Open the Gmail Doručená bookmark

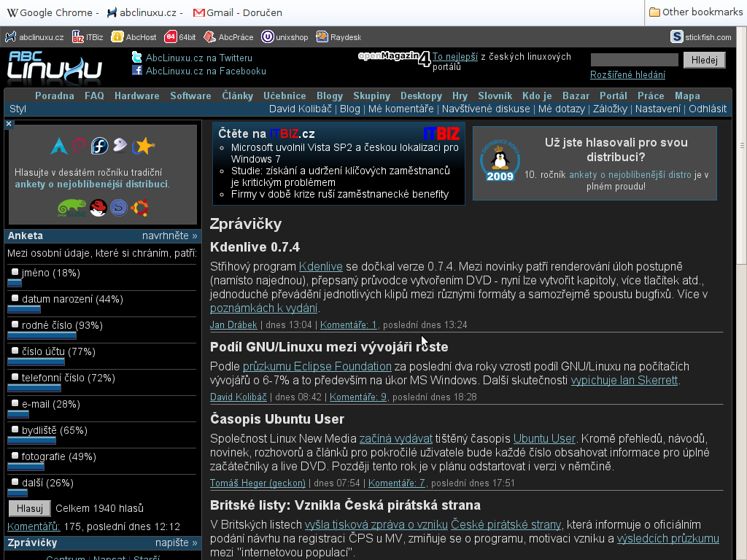tap(237, 13)
